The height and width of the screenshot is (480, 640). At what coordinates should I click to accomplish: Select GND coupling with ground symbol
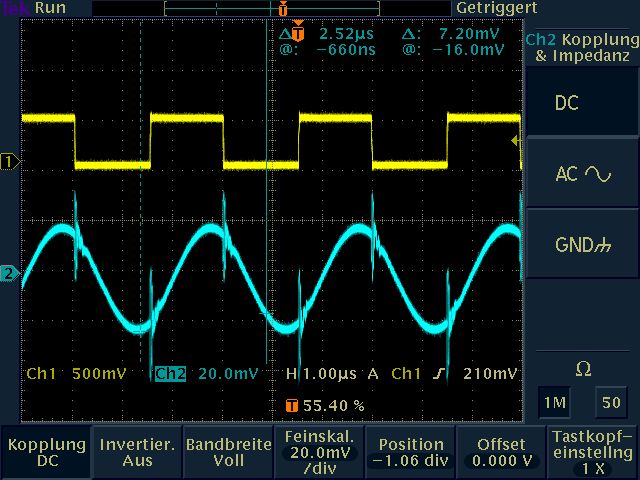click(x=582, y=245)
